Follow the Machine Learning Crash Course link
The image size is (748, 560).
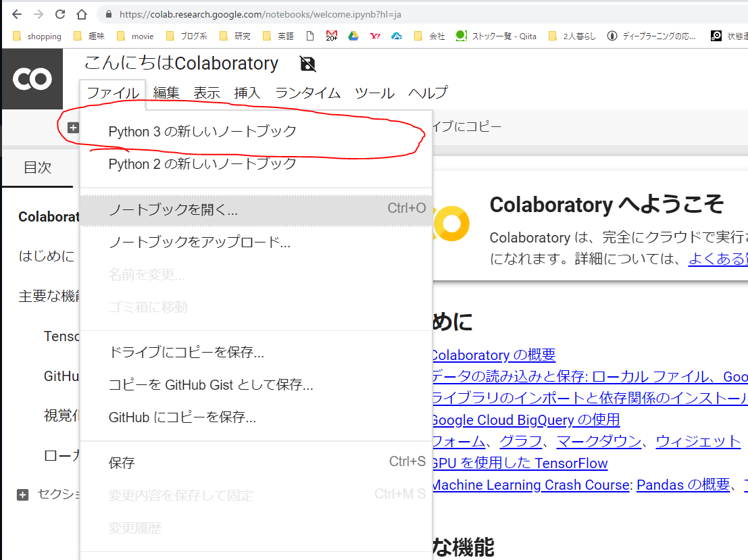[x=530, y=485]
